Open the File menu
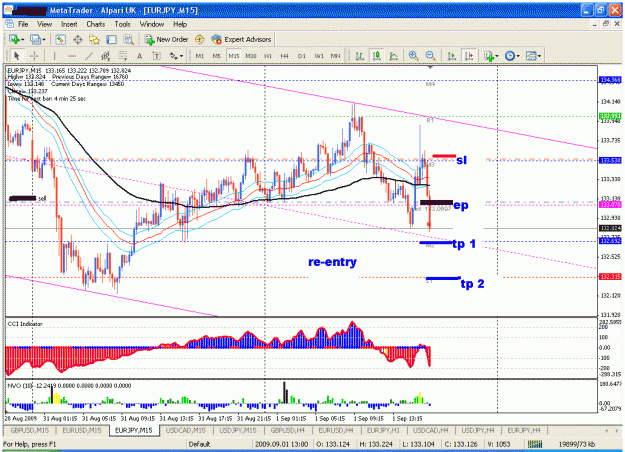 [23, 24]
